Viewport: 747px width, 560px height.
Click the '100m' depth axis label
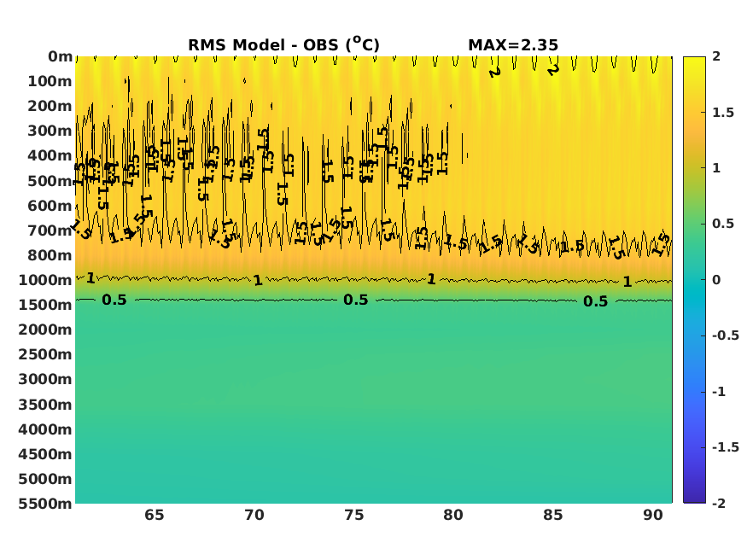(50, 81)
